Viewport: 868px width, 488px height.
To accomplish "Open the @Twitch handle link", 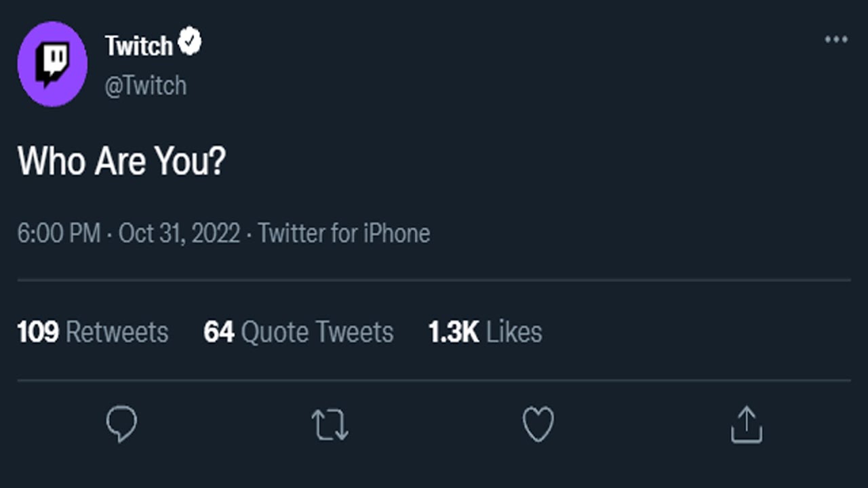I will 145,86.
